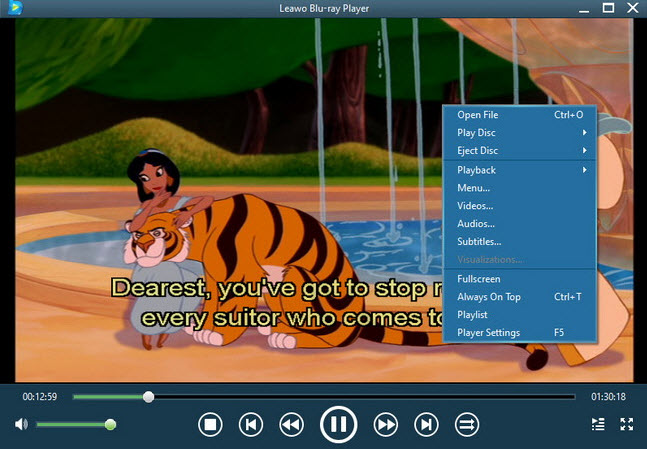Toggle the loop playback mode icon

coord(467,424)
